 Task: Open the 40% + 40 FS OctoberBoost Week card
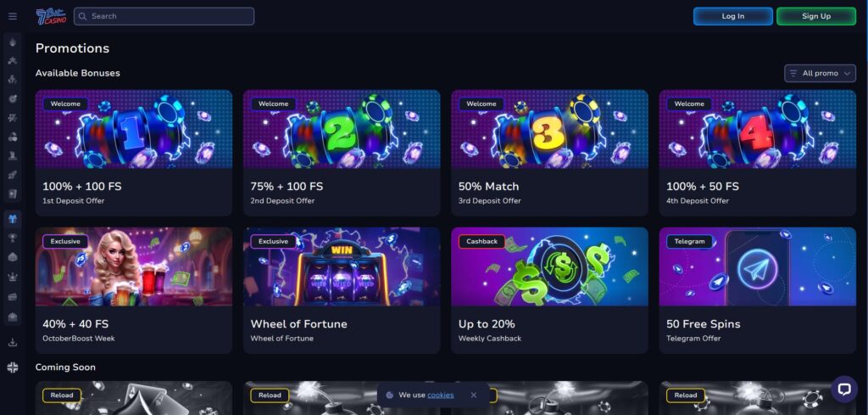pyautogui.click(x=134, y=289)
